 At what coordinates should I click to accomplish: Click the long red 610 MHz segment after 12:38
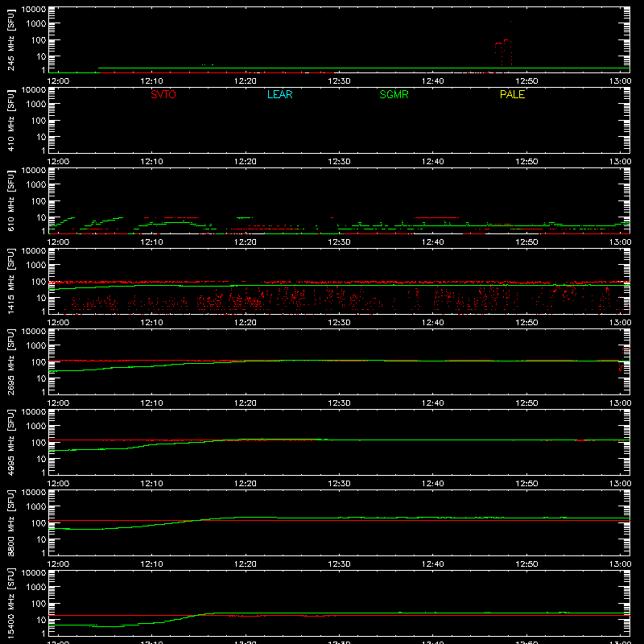436,217
